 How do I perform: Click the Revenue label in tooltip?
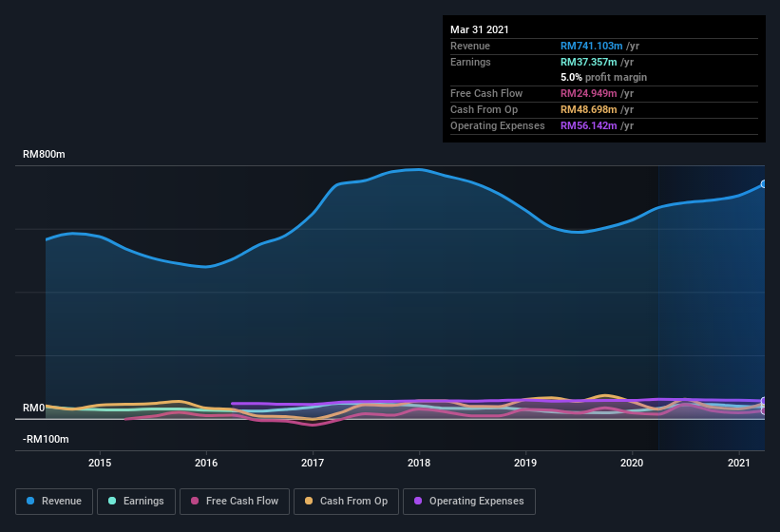point(470,46)
